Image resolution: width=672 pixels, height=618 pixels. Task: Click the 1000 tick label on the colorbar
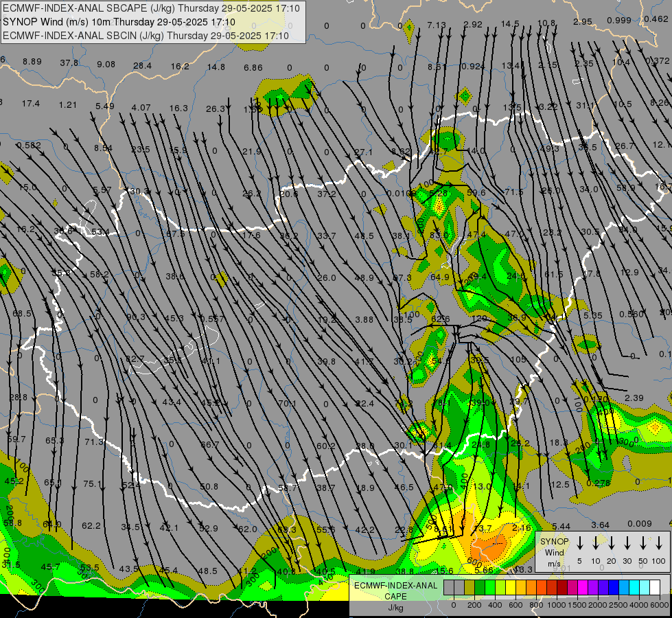click(557, 605)
